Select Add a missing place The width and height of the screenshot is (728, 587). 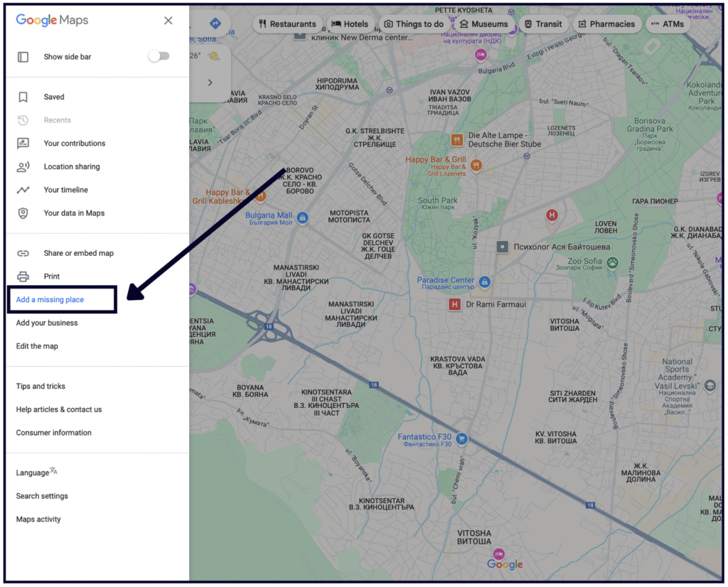50,300
